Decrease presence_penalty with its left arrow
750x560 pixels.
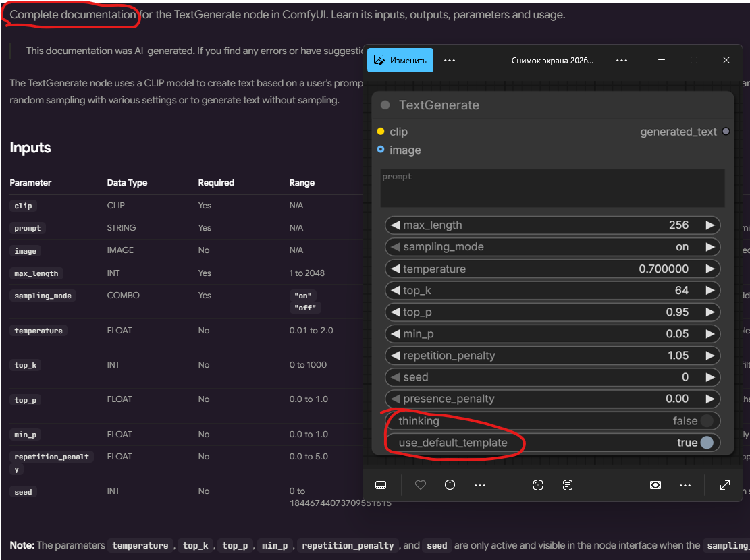coord(395,399)
